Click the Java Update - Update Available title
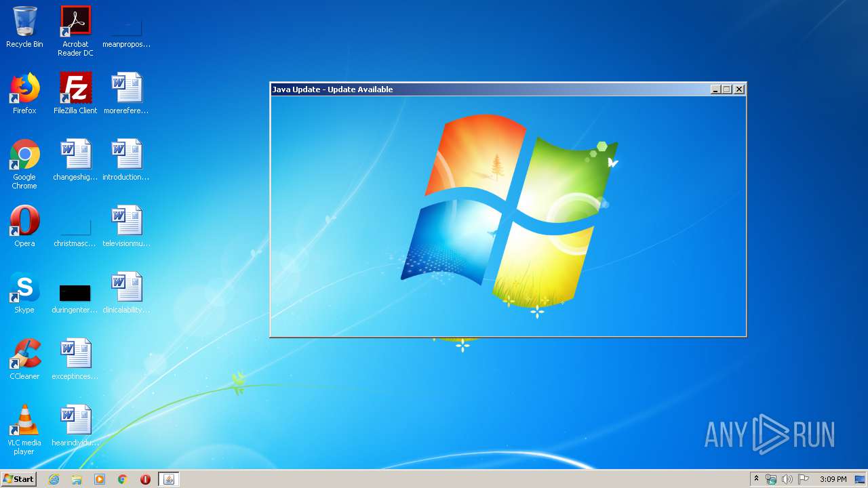This screenshot has height=488, width=868. tap(332, 89)
